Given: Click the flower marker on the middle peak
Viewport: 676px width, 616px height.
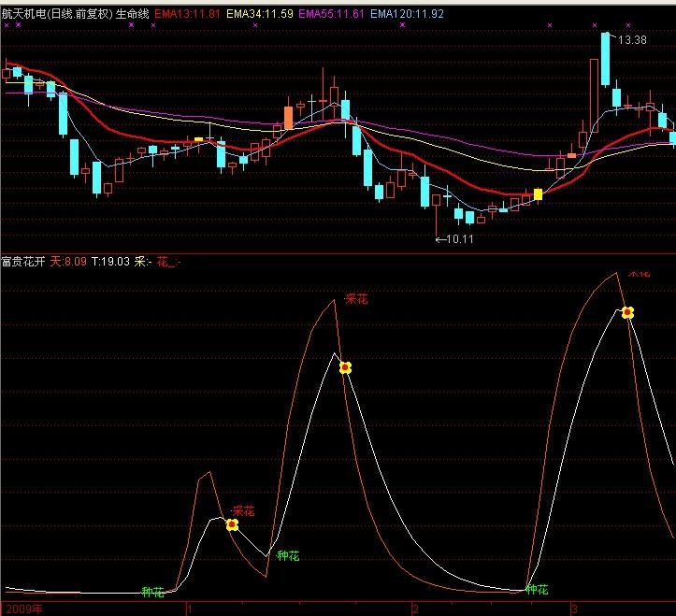Looking at the screenshot, I should 344,367.
